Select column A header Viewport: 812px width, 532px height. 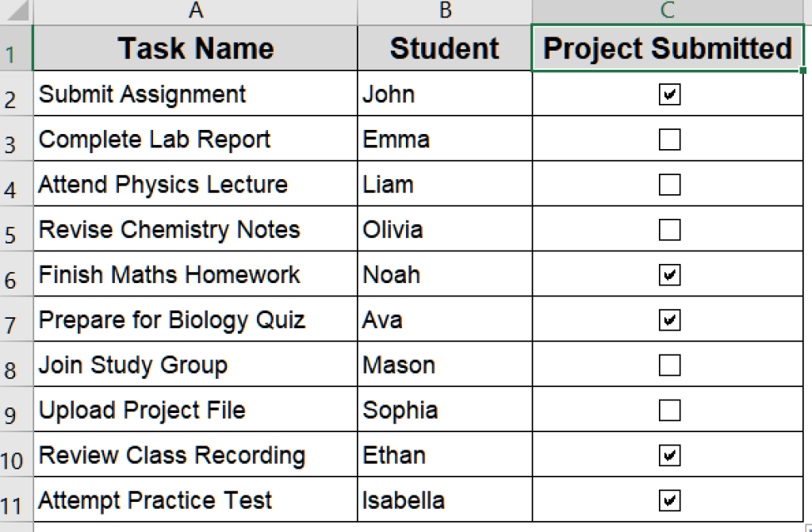(195, 11)
